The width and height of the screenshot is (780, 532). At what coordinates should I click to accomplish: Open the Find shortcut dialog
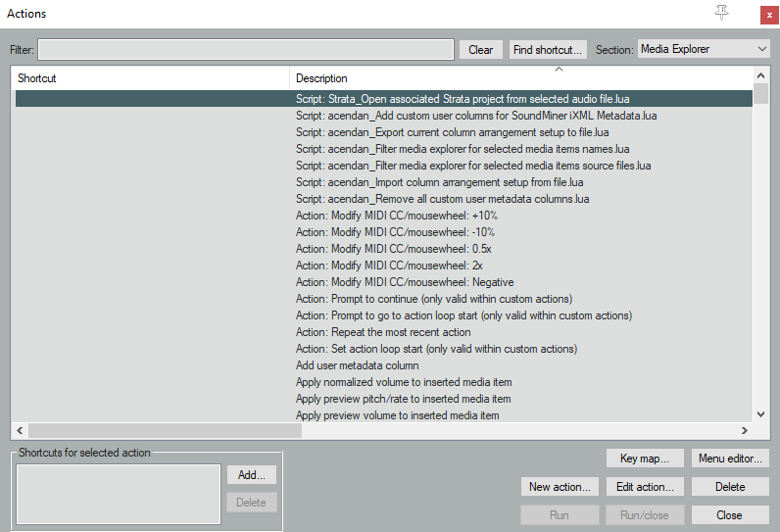point(548,50)
